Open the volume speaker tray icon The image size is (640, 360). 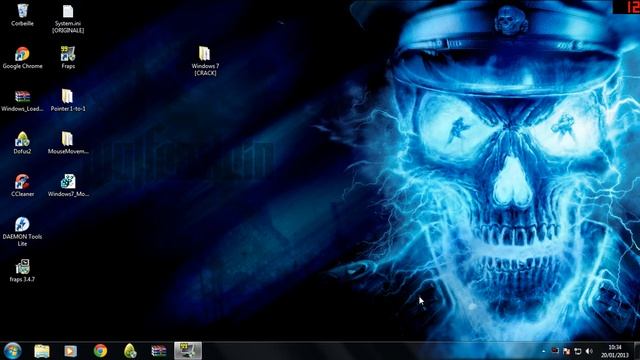[x=589, y=351]
